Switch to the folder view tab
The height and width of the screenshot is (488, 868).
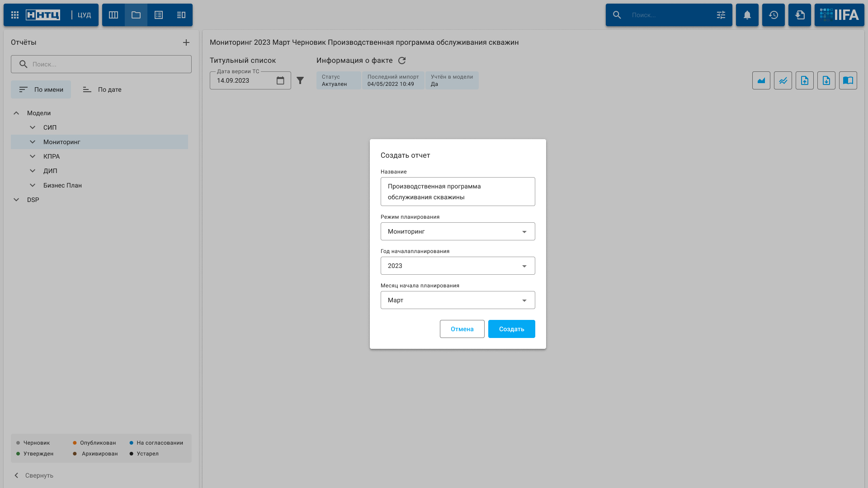[x=136, y=15]
